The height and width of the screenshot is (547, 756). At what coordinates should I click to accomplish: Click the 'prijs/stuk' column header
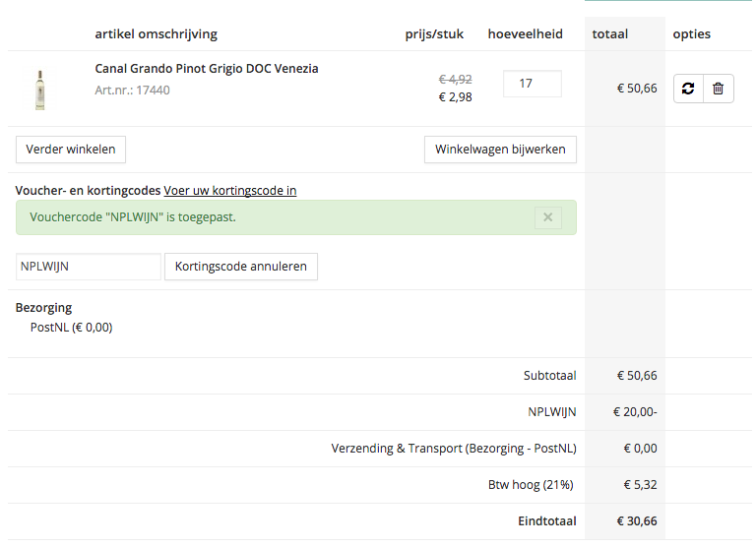(434, 34)
